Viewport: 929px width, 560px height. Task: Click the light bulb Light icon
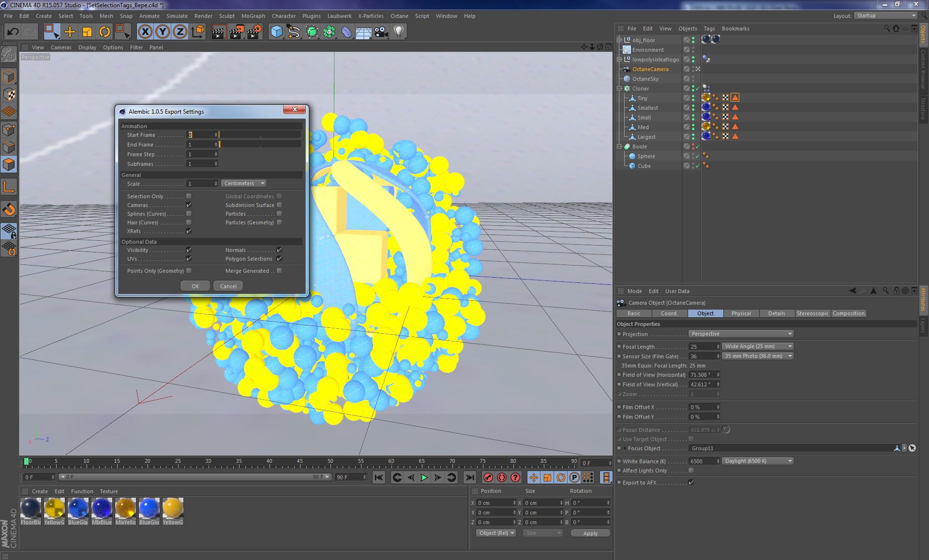pos(398,32)
